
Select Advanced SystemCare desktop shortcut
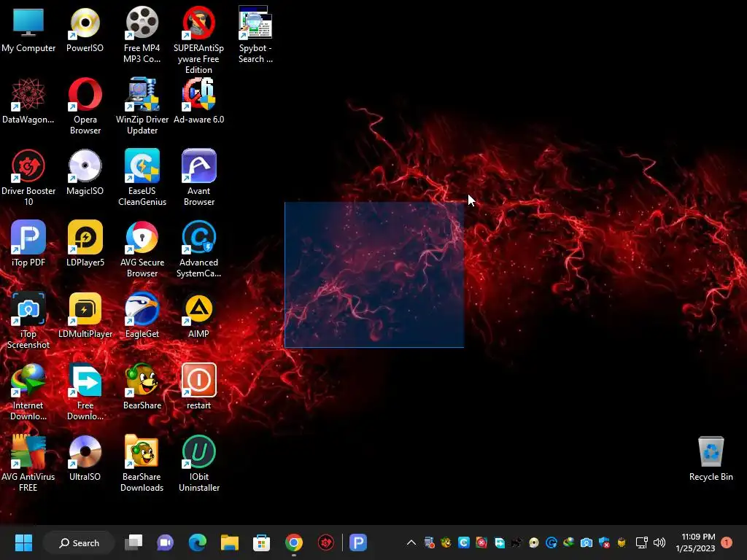tap(198, 249)
